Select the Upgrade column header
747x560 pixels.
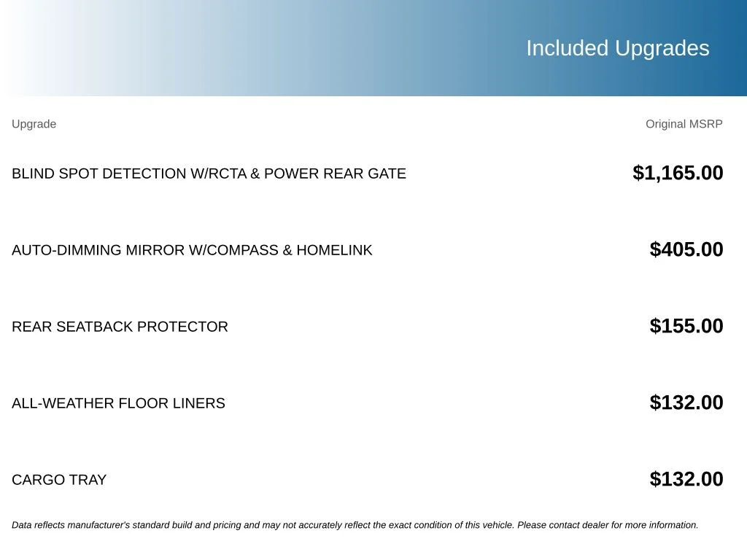click(34, 124)
